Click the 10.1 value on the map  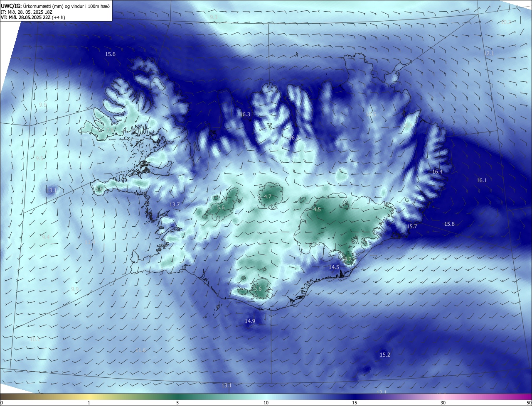click(x=35, y=339)
